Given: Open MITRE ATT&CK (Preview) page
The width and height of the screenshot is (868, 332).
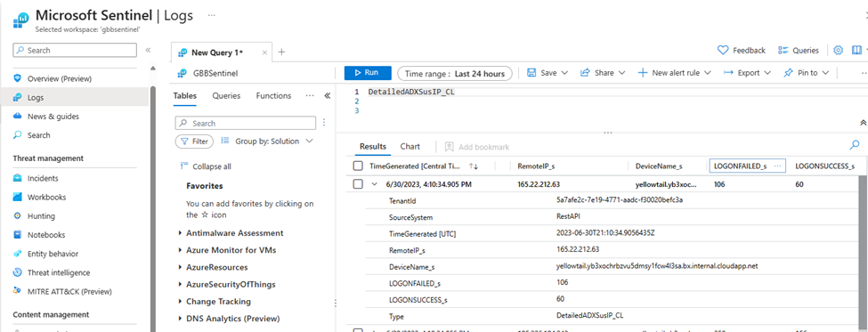Looking at the screenshot, I should point(69,291).
